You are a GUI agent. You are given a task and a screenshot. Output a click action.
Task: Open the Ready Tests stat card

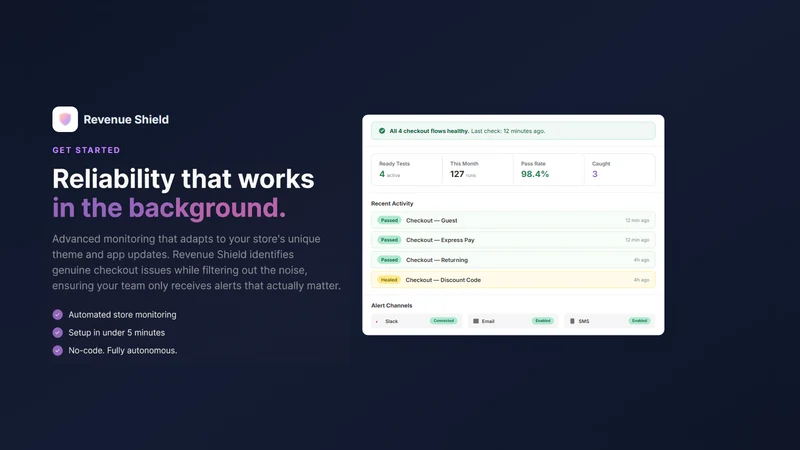[x=407, y=169]
